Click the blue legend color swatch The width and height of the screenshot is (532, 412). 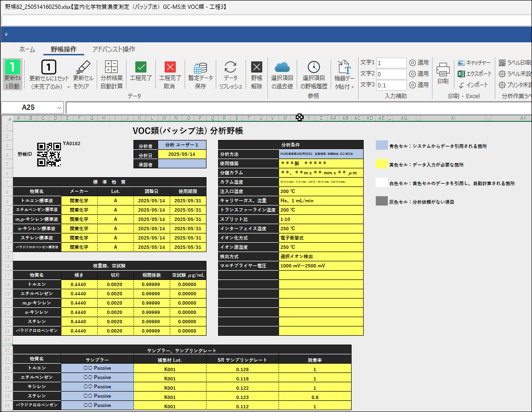pyautogui.click(x=381, y=145)
